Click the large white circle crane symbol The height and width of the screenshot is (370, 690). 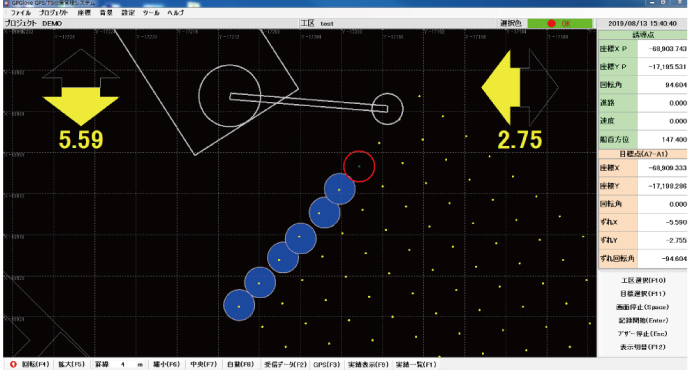(229, 96)
